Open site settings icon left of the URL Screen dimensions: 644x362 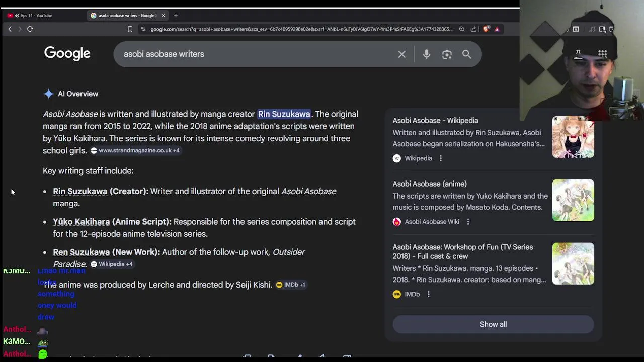pos(143,29)
